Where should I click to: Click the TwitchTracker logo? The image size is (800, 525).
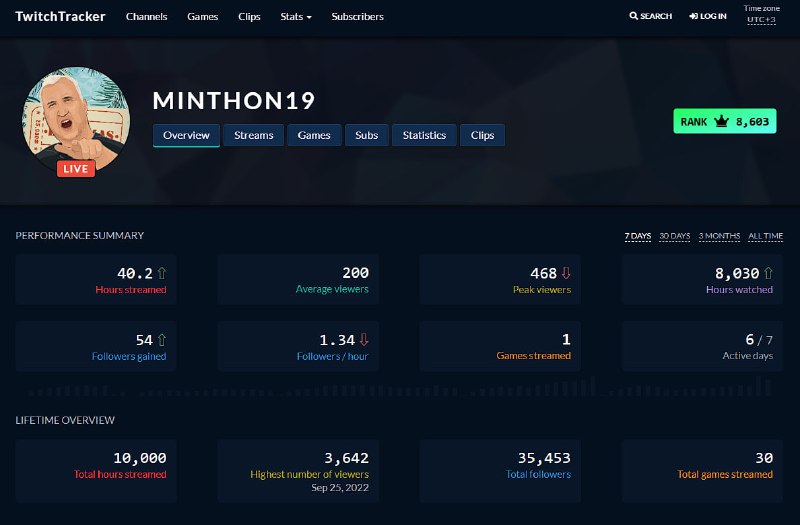tap(60, 17)
